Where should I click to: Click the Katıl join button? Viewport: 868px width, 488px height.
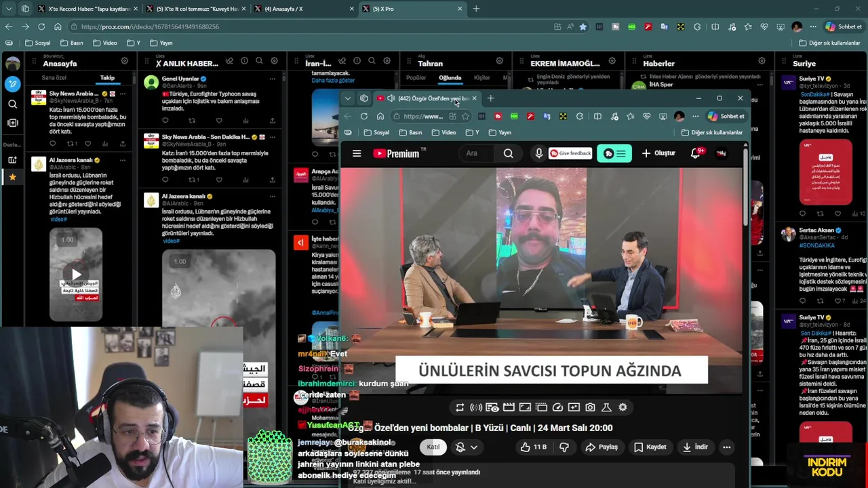(433, 447)
